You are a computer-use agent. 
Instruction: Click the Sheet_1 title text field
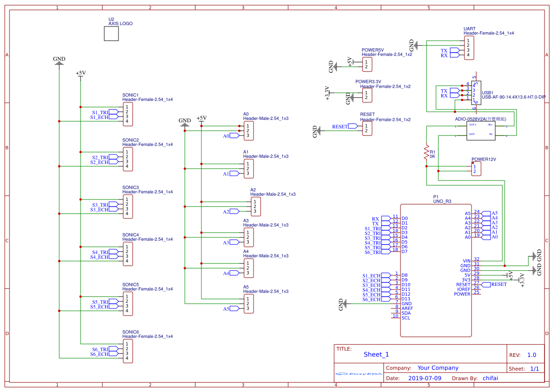click(x=375, y=354)
